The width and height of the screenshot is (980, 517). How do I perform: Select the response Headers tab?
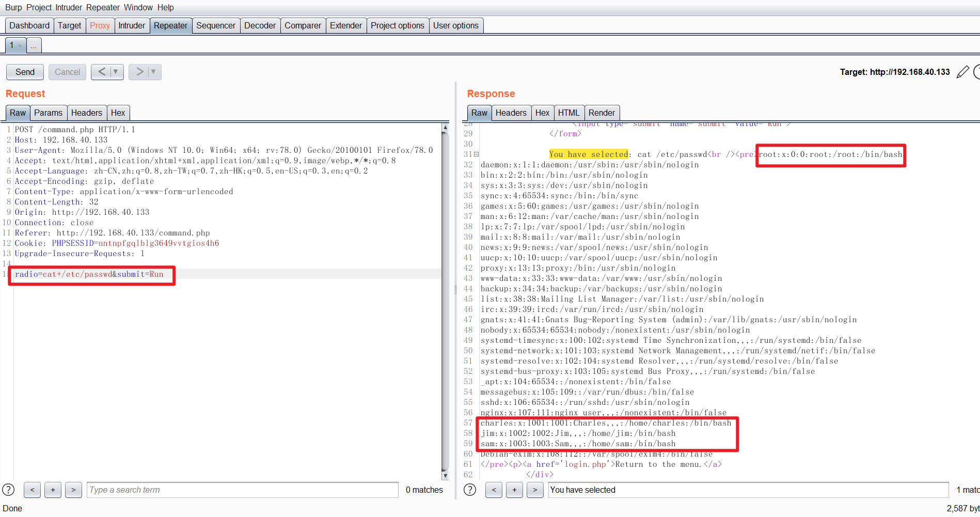click(511, 113)
